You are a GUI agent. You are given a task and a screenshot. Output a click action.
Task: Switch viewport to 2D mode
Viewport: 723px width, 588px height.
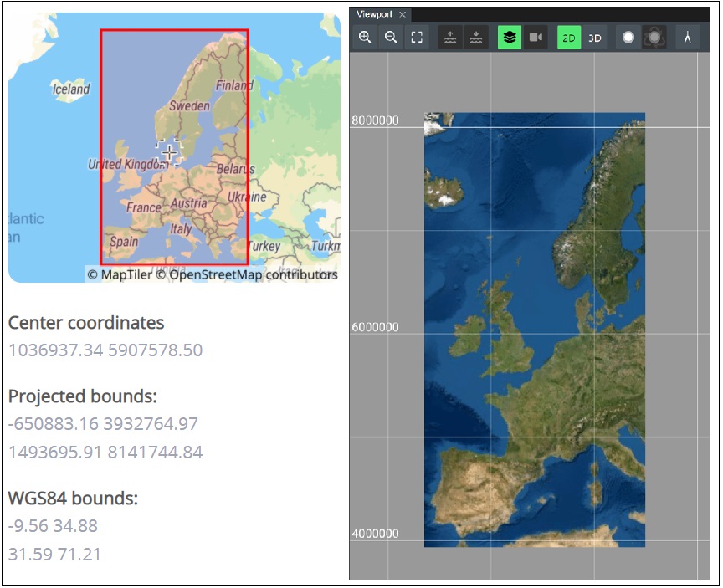569,38
